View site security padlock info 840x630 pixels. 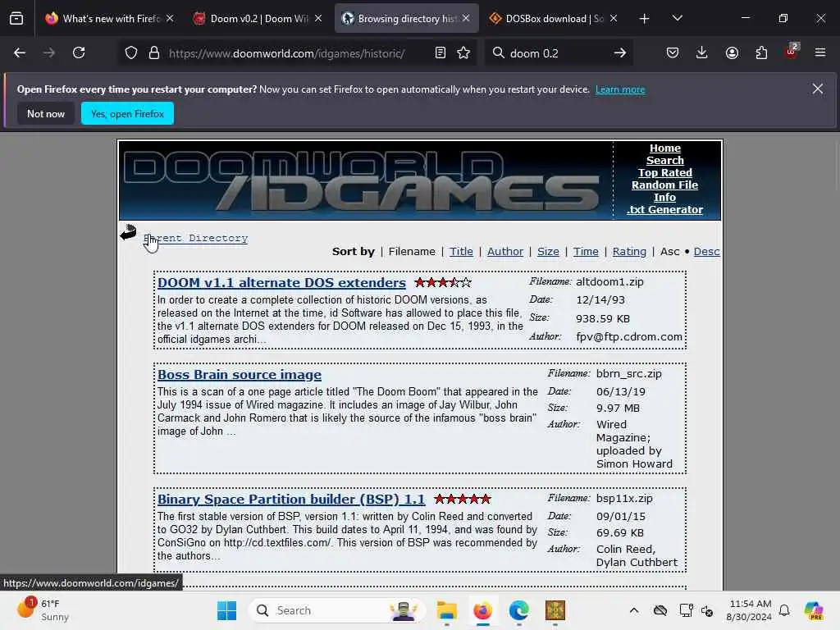point(154,52)
